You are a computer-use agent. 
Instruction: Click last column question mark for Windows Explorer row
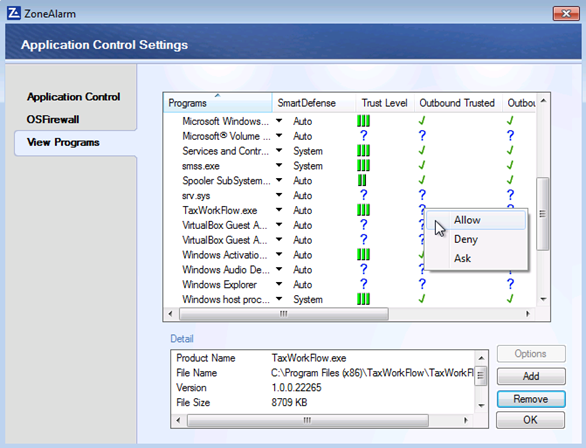tap(510, 284)
